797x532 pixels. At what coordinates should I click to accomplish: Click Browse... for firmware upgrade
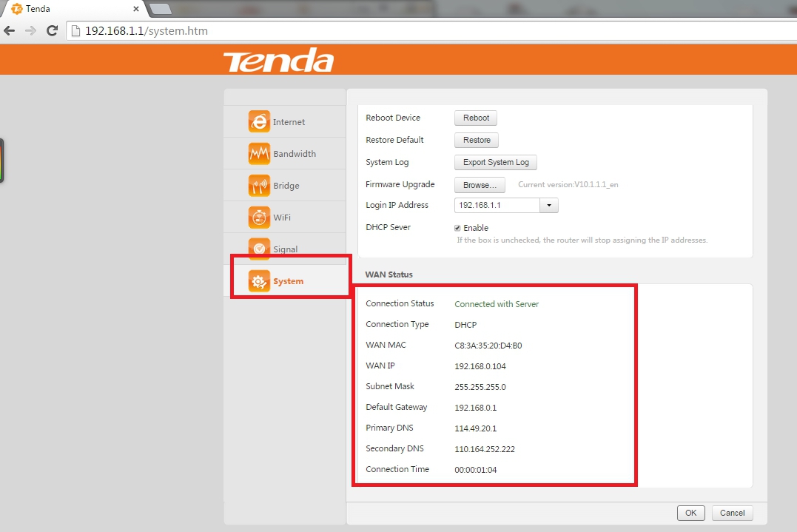click(480, 185)
